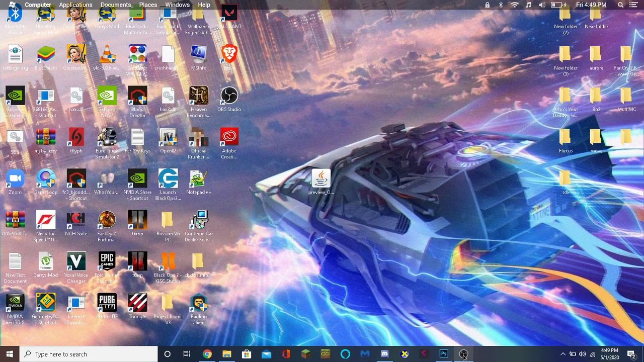Launch PUBG LITE from the desktop
This screenshot has width=644, height=362.
point(107,303)
